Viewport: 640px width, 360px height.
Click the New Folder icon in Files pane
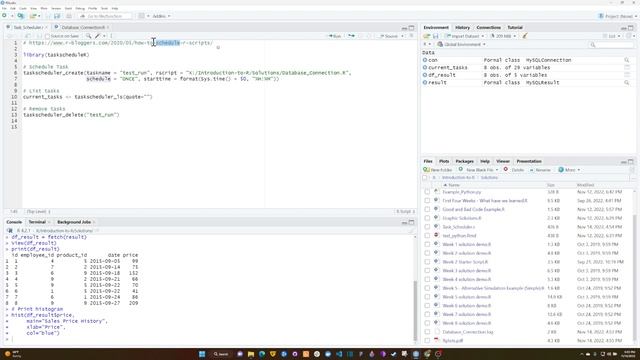pos(427,169)
